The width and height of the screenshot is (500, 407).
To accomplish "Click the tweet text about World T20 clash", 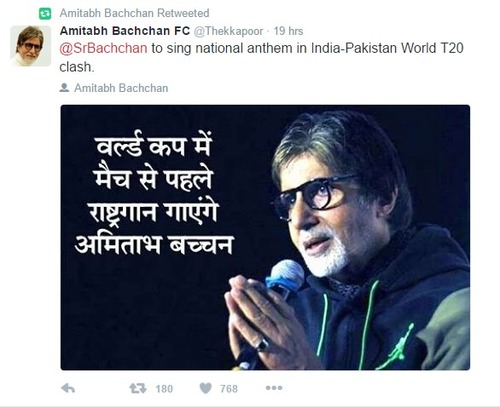I will (261, 57).
